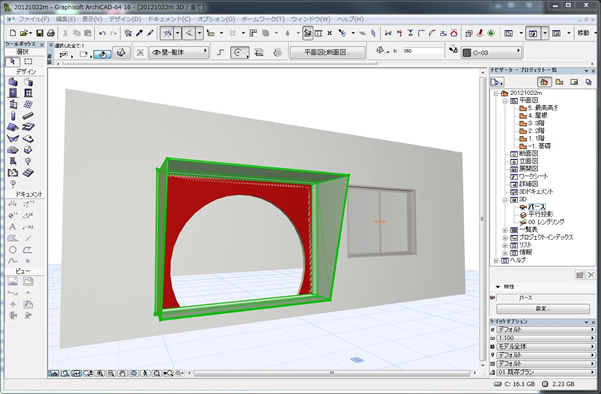Select the Window tool in toolbox
601x394 pixels.
[28, 93]
